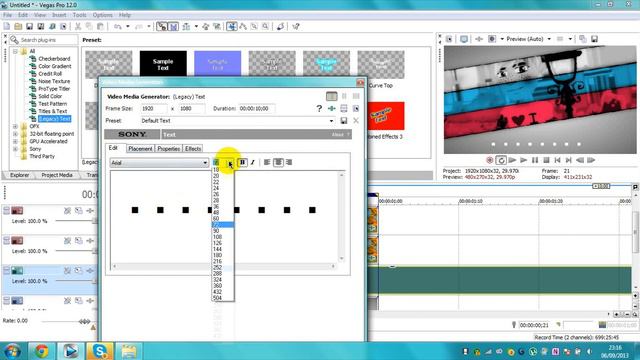
Task: Align text right in text editor
Action: (x=289, y=162)
